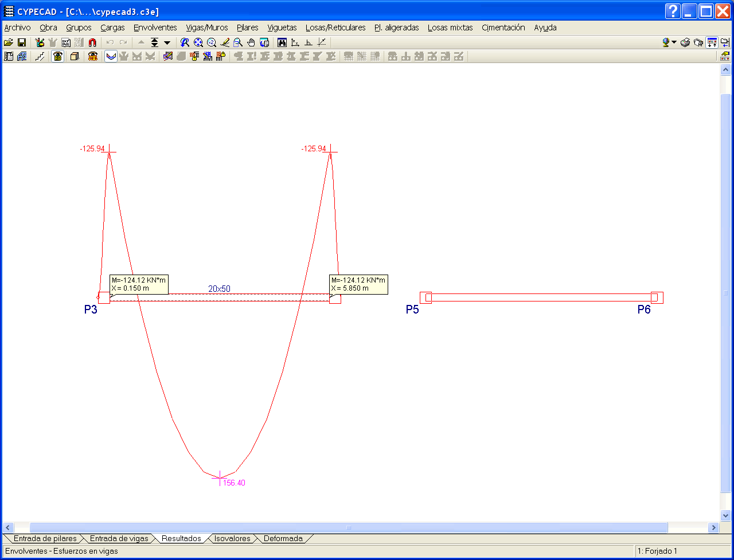
Task: Switch to Deformada tab
Action: [x=283, y=539]
